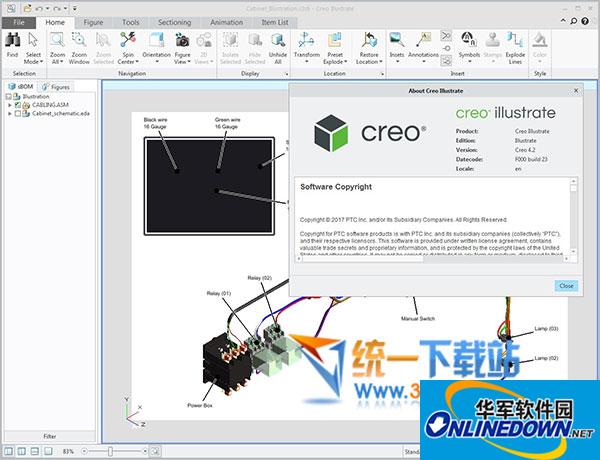Expand the Cabinet_schematic.eda tree node
This screenshot has width=600, height=460.
[x=10, y=114]
